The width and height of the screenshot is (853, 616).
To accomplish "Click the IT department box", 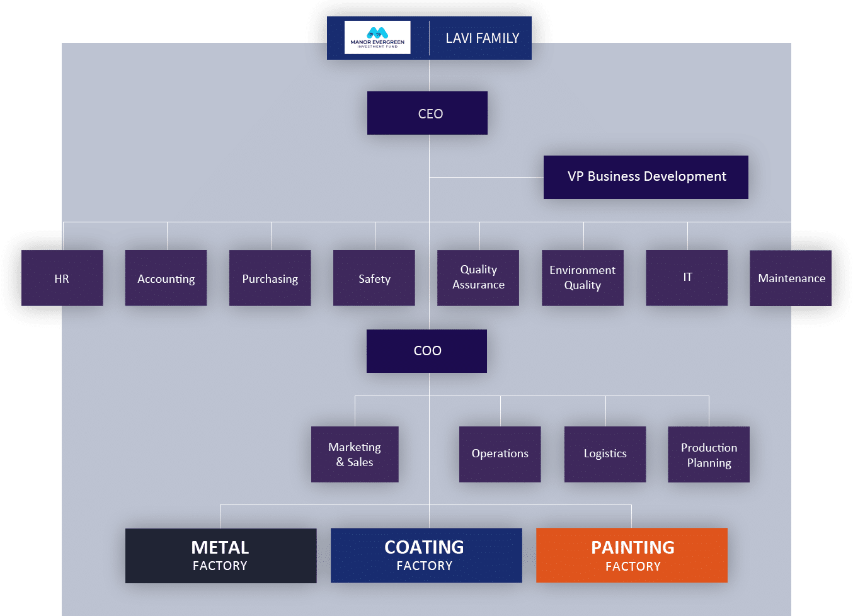I will (x=687, y=278).
